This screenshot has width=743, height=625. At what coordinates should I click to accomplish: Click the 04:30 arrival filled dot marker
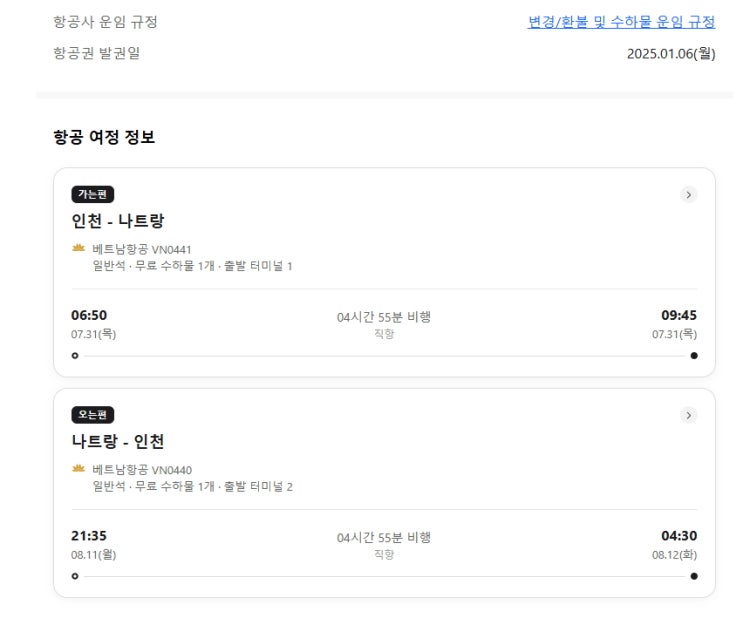click(x=694, y=576)
